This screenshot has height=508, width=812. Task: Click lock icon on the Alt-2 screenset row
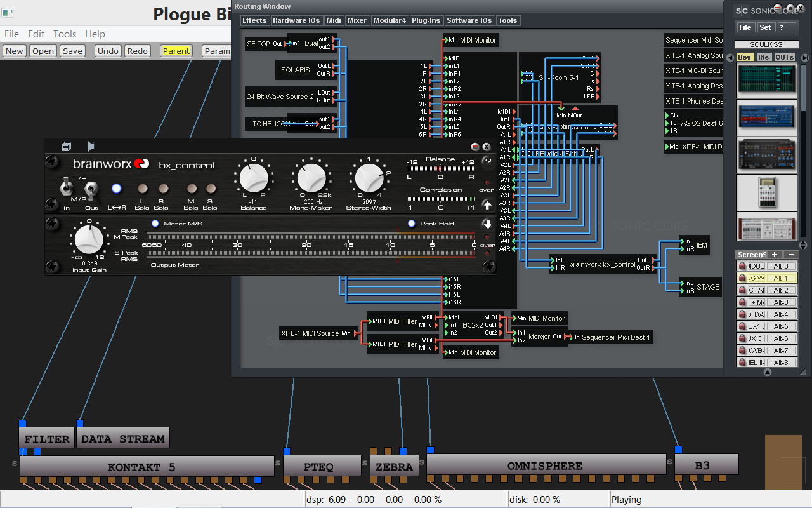[742, 290]
